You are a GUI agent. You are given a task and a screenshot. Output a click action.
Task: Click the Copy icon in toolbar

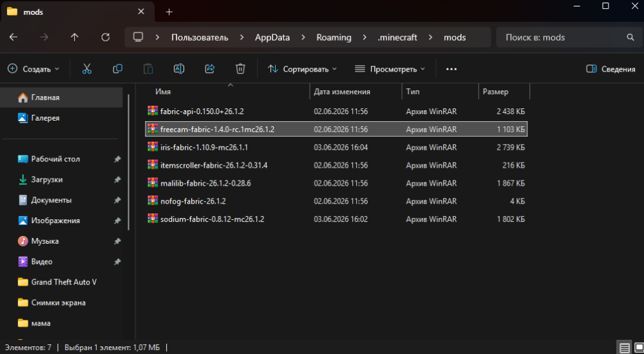pos(117,69)
